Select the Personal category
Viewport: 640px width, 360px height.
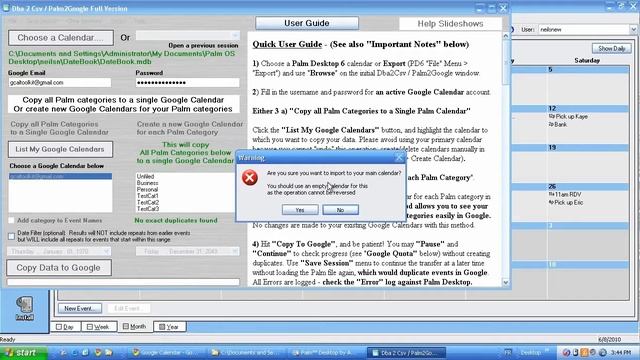(147, 190)
